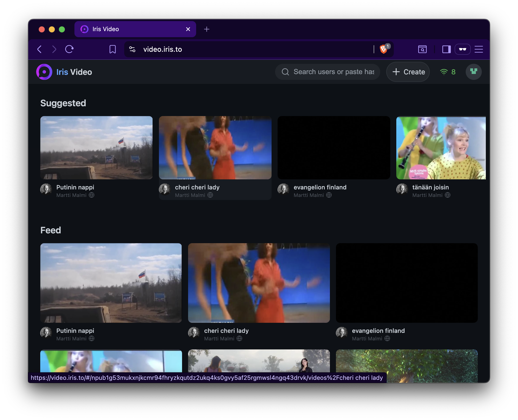Click the bookmark icon in toolbar
This screenshot has width=518, height=420.
click(x=113, y=49)
